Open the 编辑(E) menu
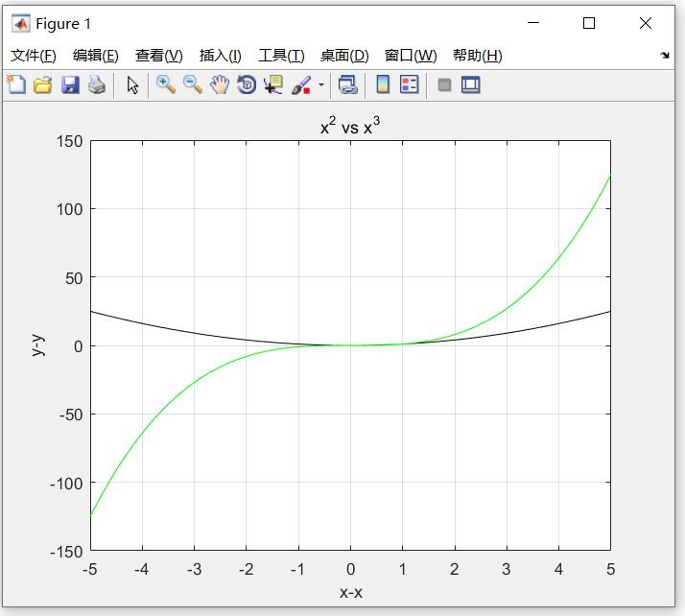This screenshot has width=685, height=616. (96, 56)
